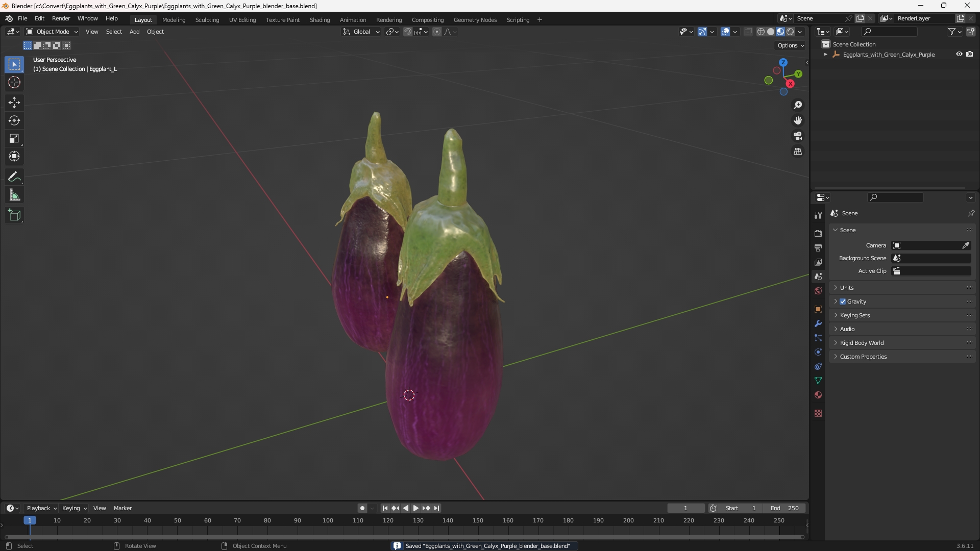Toggle snapping magnet

pos(408,32)
